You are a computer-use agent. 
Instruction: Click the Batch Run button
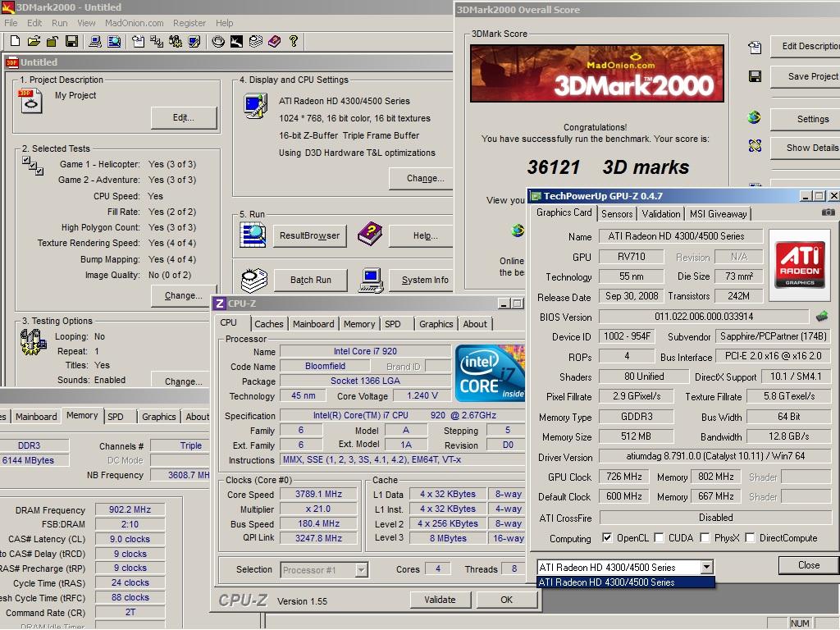point(311,280)
